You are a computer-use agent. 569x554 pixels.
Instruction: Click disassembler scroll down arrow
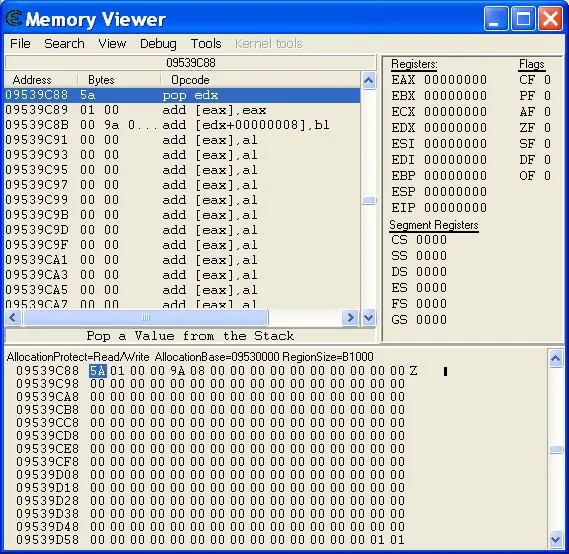(x=369, y=318)
